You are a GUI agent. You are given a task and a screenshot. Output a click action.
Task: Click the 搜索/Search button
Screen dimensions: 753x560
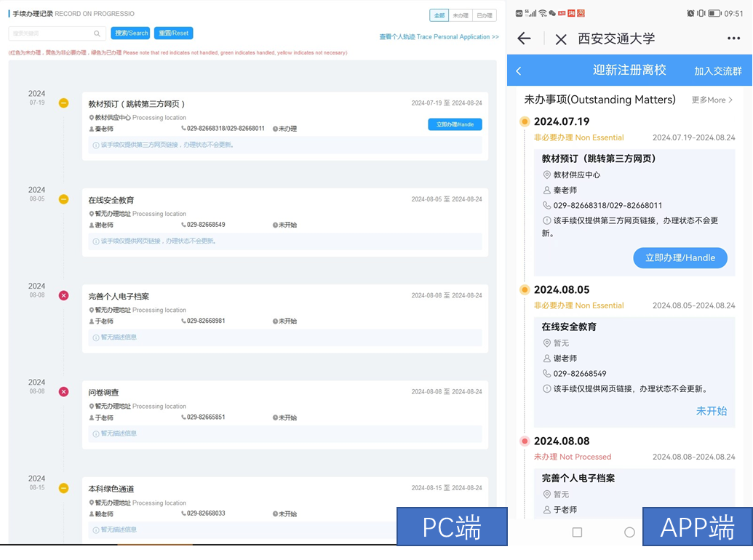point(131,33)
